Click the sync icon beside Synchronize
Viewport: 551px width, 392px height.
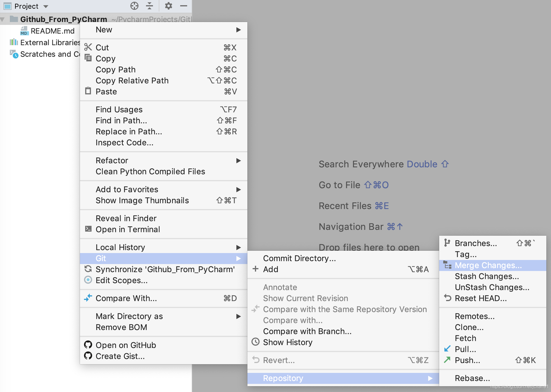[88, 269]
